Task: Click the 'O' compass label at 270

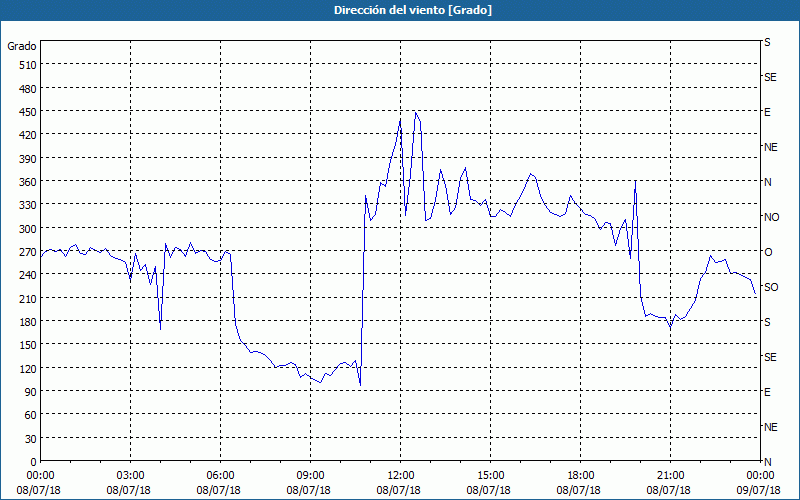Action: (x=768, y=252)
